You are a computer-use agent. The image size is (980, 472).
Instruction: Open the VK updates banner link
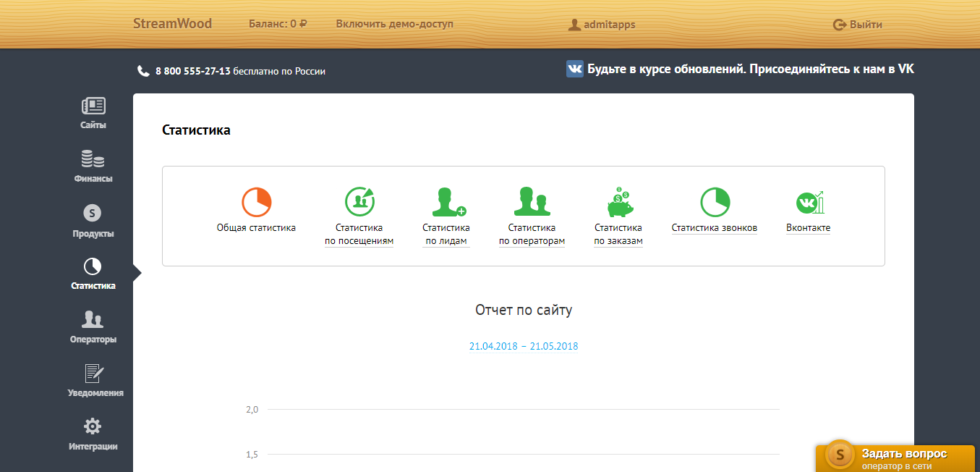(740, 69)
